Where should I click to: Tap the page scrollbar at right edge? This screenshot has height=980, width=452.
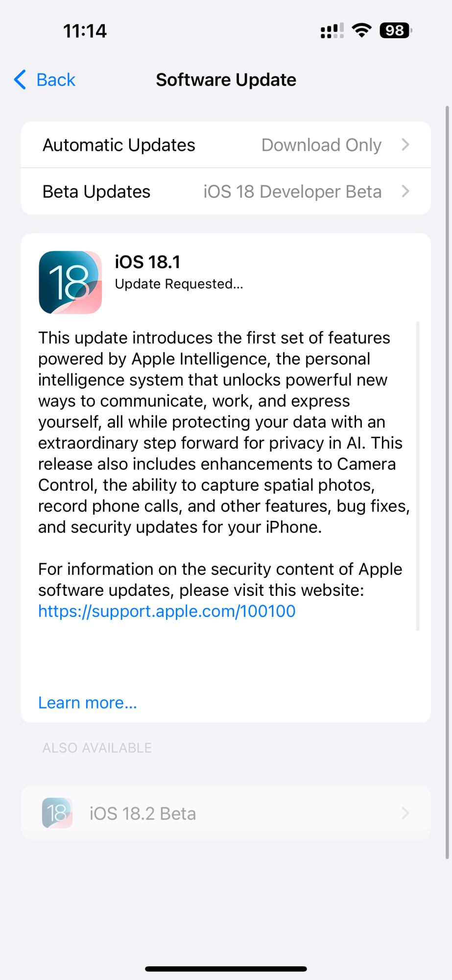tap(447, 482)
